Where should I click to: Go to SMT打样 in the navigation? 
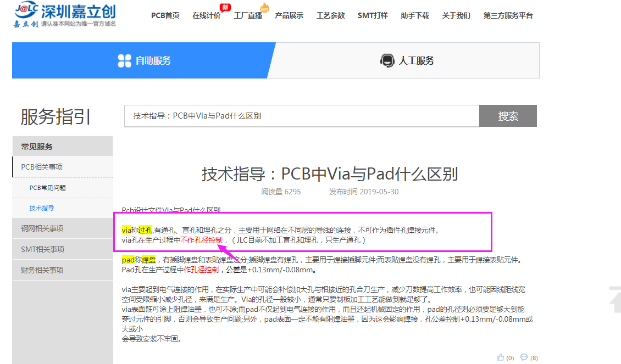point(373,15)
